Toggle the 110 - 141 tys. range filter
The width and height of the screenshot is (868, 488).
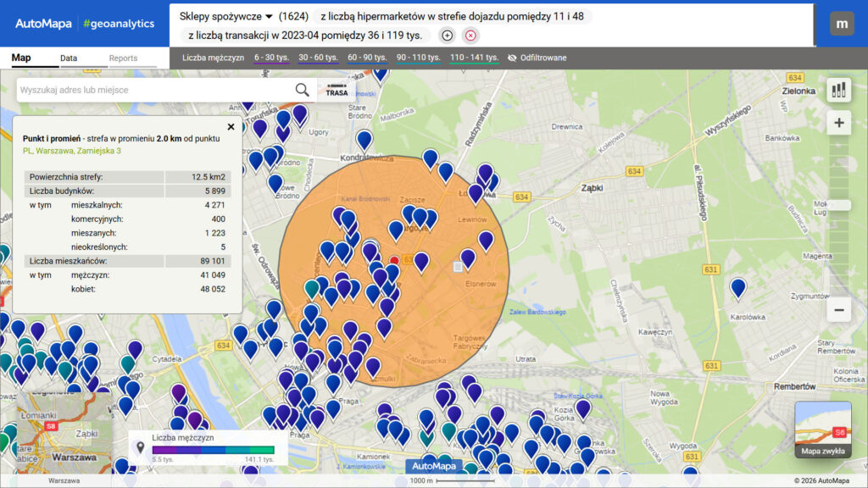click(x=475, y=58)
